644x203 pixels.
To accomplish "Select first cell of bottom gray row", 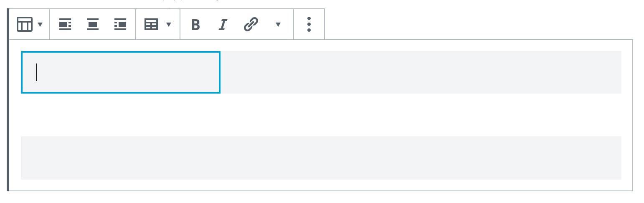I will (121, 158).
